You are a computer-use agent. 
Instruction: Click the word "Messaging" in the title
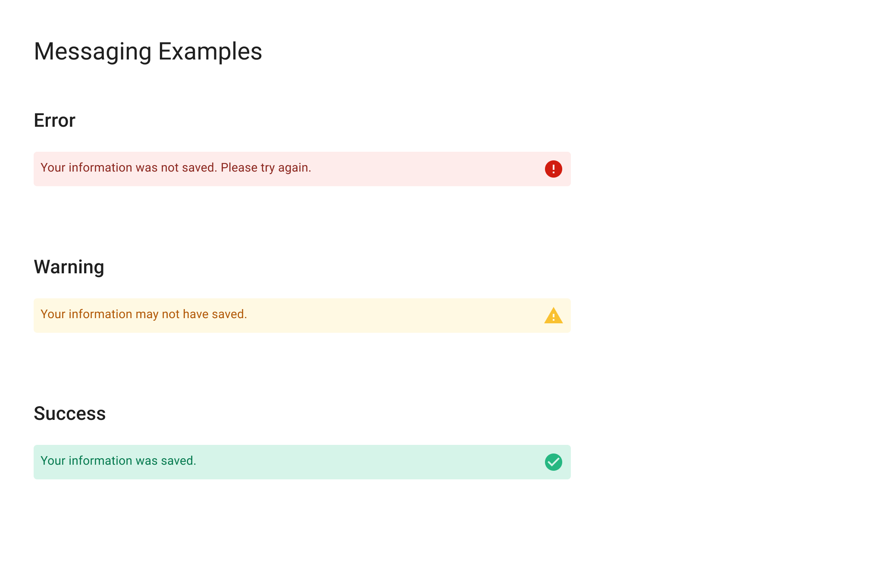click(x=93, y=51)
